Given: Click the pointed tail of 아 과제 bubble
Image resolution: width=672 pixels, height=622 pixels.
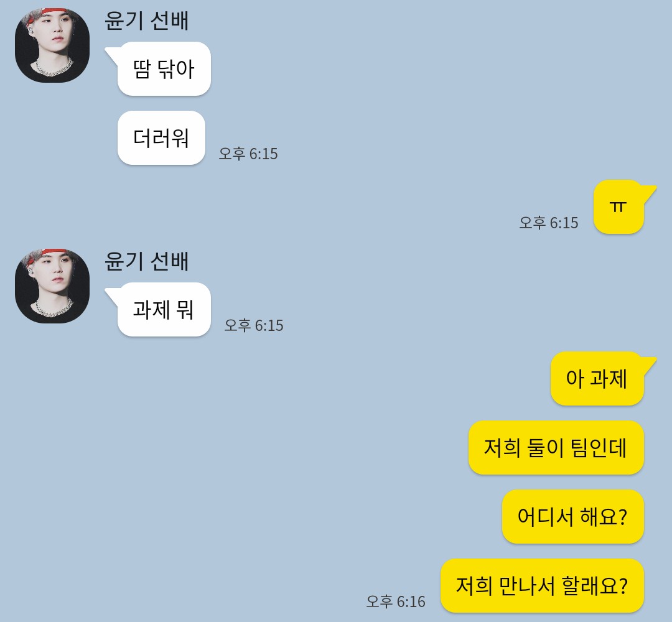Looking at the screenshot, I should pos(649,363).
